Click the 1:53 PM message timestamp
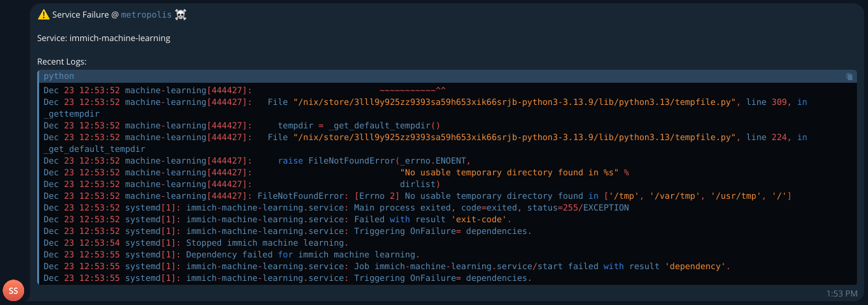 pyautogui.click(x=843, y=294)
